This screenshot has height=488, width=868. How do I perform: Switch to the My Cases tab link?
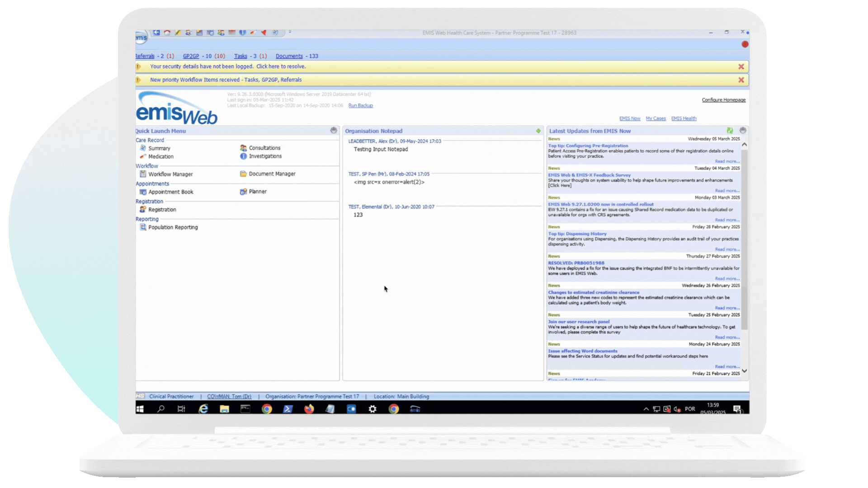coord(656,118)
